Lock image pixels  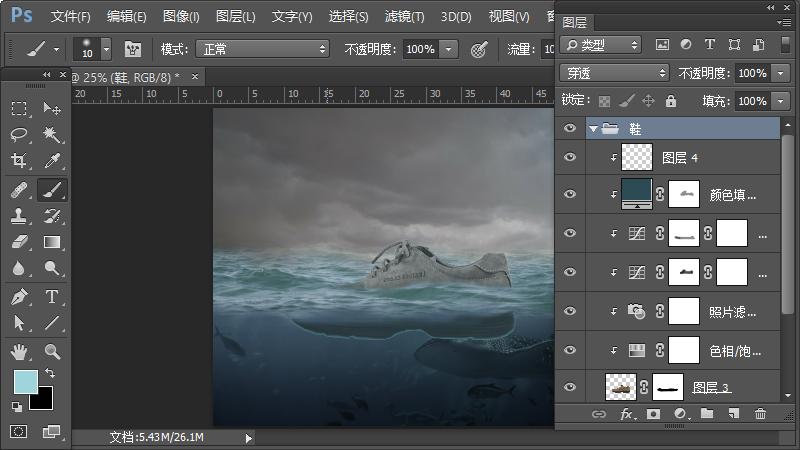[627, 101]
